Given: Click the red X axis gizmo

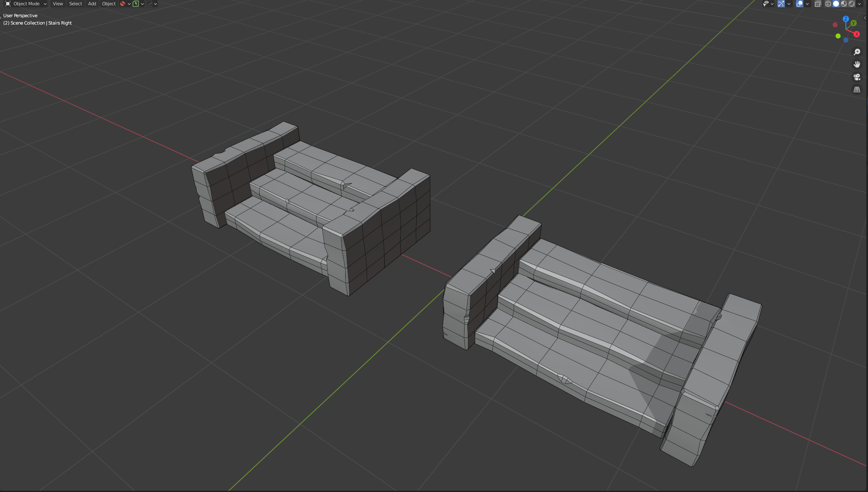Looking at the screenshot, I should pyautogui.click(x=857, y=34).
